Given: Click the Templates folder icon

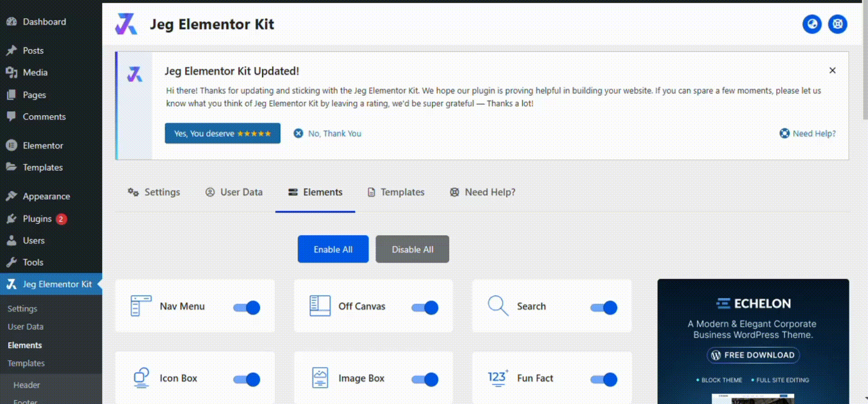Looking at the screenshot, I should [11, 167].
